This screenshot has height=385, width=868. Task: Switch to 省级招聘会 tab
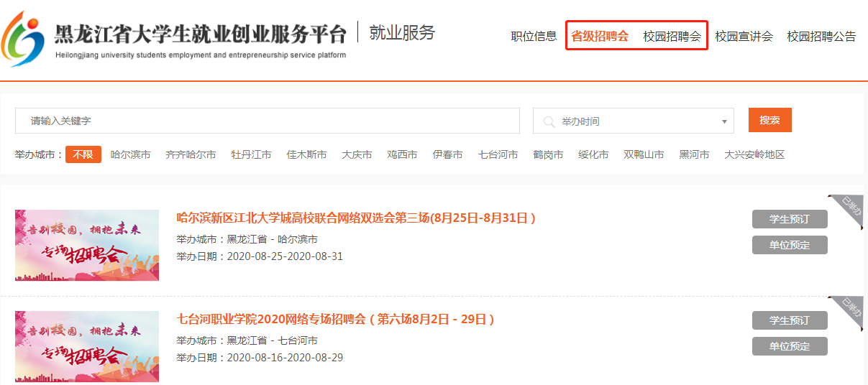tap(600, 36)
